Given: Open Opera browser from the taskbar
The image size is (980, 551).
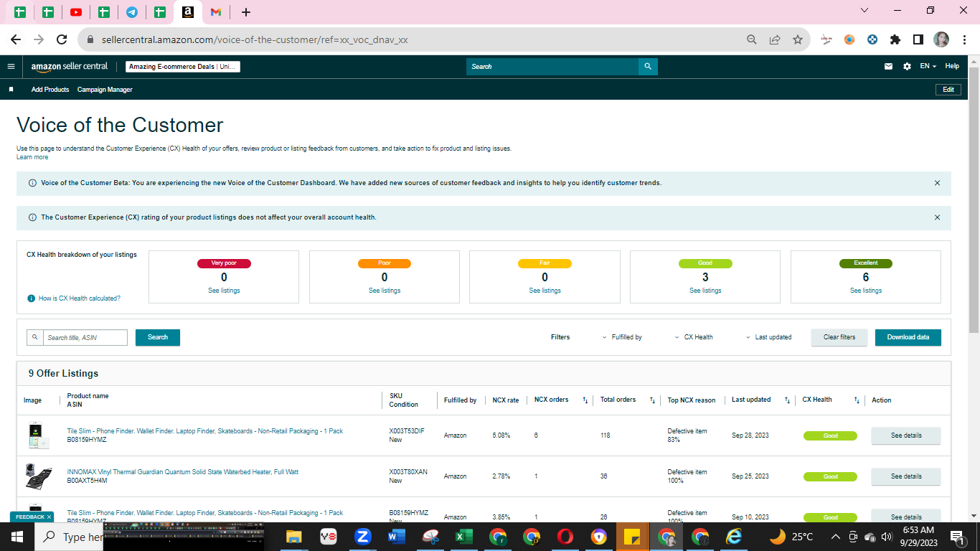Looking at the screenshot, I should tap(565, 537).
